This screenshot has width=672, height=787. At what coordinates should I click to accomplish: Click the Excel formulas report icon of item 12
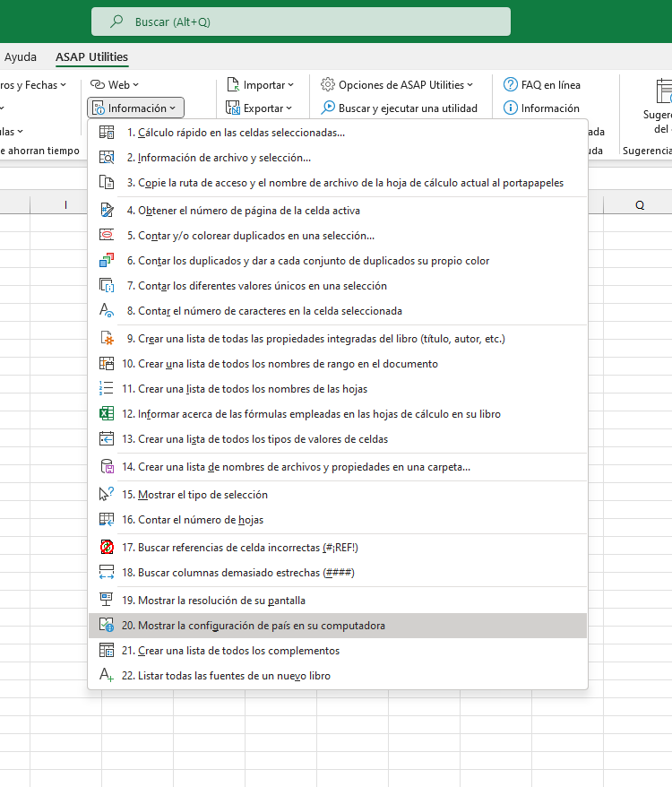click(107, 414)
